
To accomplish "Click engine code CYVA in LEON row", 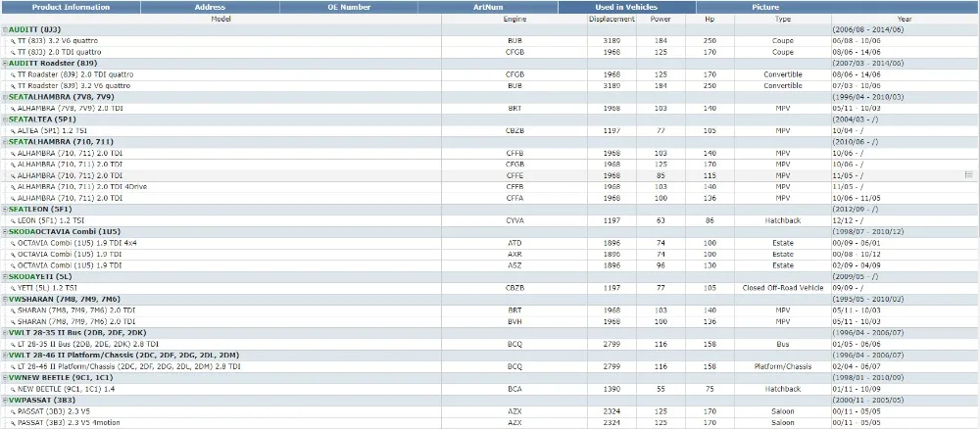I will pyautogui.click(x=514, y=220).
